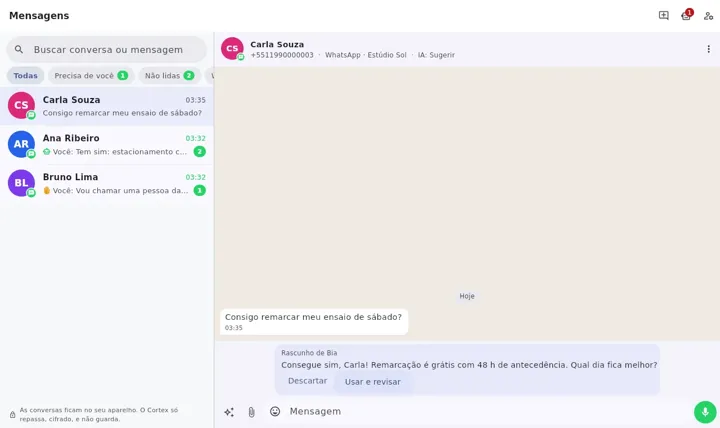Click the 'Carla Souza' name in the chat header
The image size is (720, 428).
pyautogui.click(x=277, y=45)
